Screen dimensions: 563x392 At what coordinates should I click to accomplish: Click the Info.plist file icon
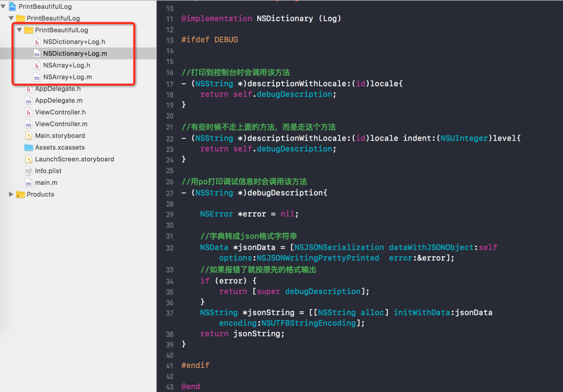(29, 171)
